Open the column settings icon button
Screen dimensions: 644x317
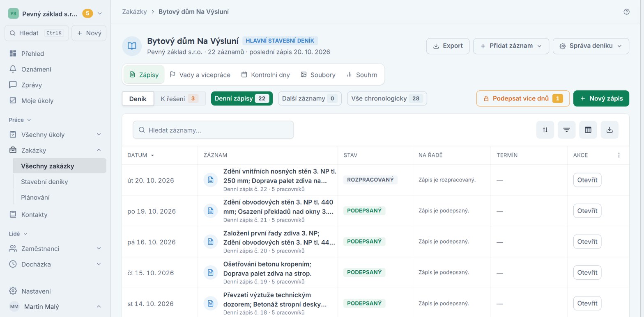tap(588, 130)
